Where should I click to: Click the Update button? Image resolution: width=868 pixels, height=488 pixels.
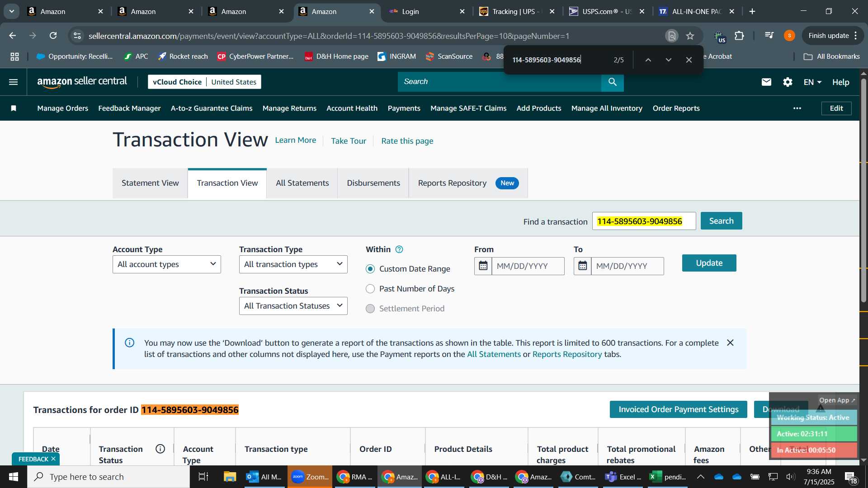click(709, 263)
